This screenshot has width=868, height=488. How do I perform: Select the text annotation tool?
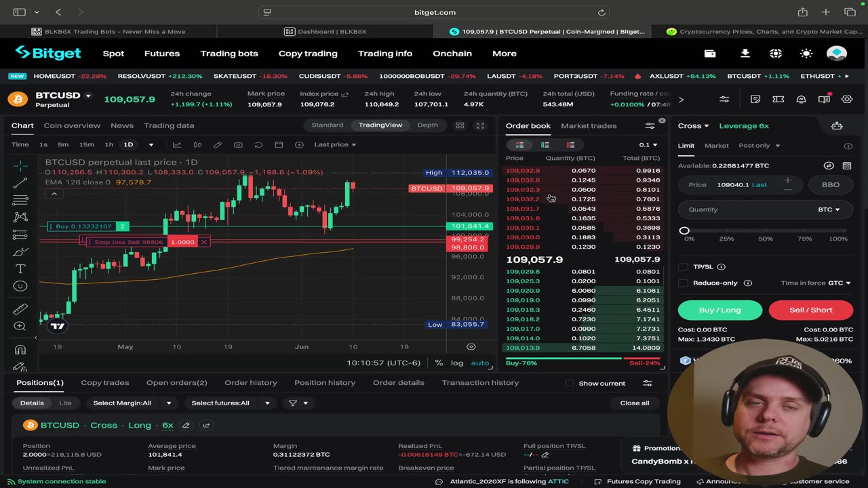(x=20, y=269)
